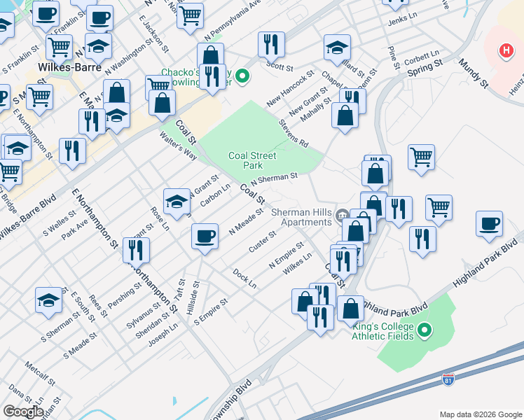Click the E Jackson St street label

click(x=153, y=34)
